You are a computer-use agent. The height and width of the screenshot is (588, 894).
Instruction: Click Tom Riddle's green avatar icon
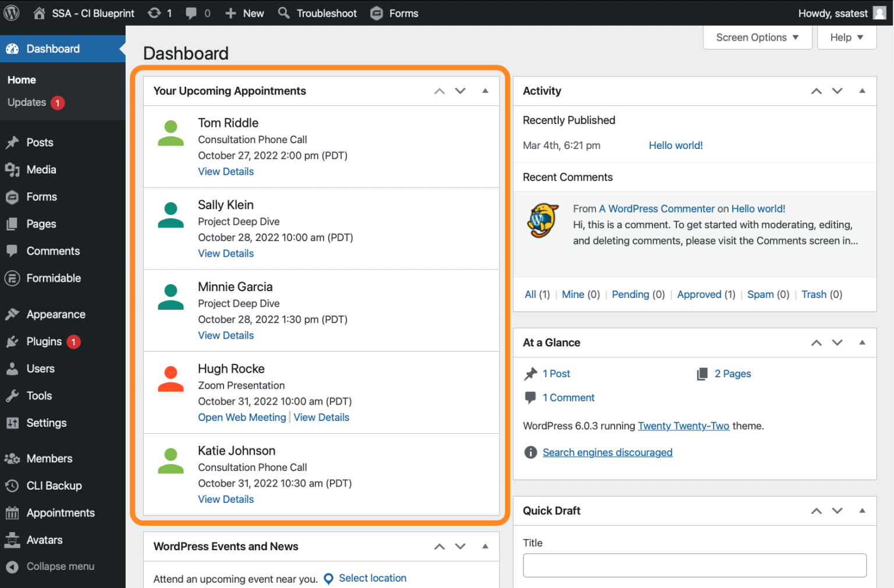click(171, 133)
